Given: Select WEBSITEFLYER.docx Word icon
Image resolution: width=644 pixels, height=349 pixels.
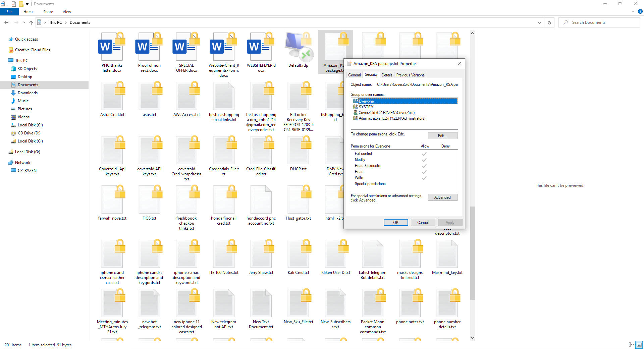Looking at the screenshot, I should (261, 47).
